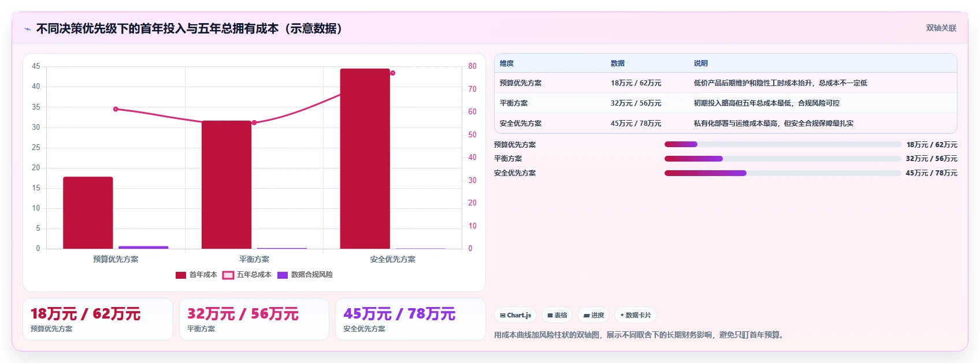The image size is (980, 363).
Task: Click 45万元 / 78万元 value beside progress bar
Action: 931,173
